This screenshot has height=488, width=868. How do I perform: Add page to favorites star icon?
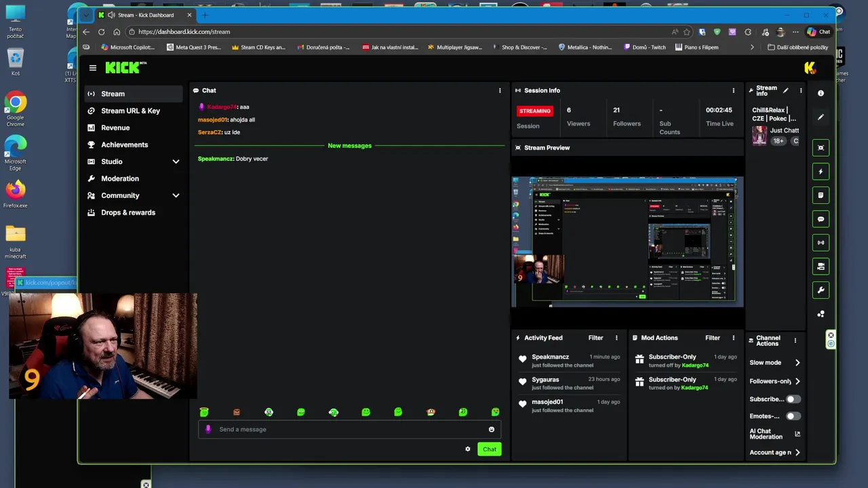click(x=687, y=32)
